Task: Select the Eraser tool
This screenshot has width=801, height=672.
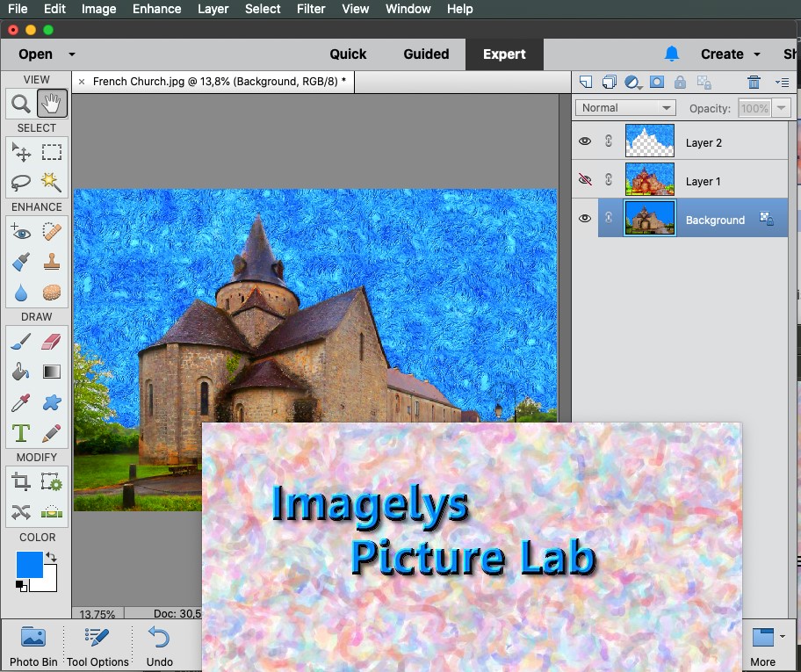Action: pos(52,342)
